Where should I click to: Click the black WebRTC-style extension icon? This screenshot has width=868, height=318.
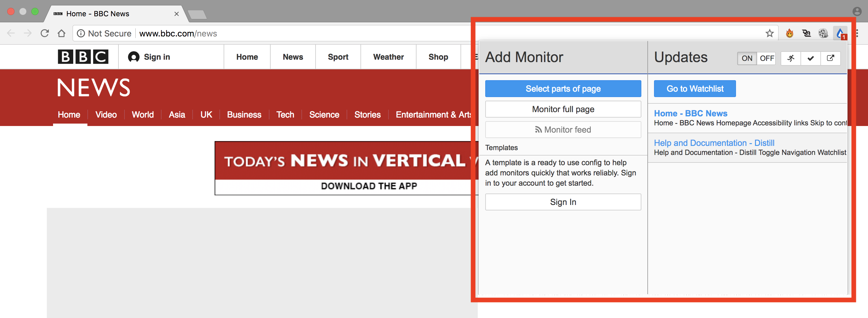click(806, 33)
